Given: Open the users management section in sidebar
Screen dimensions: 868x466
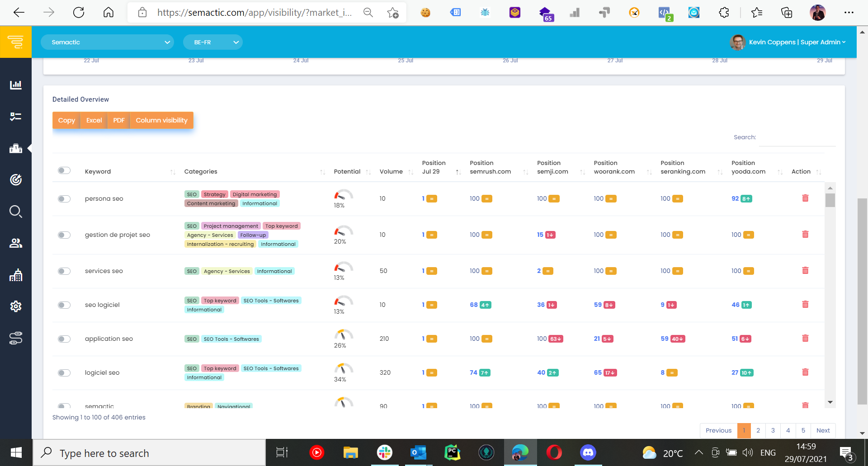Looking at the screenshot, I should [16, 243].
